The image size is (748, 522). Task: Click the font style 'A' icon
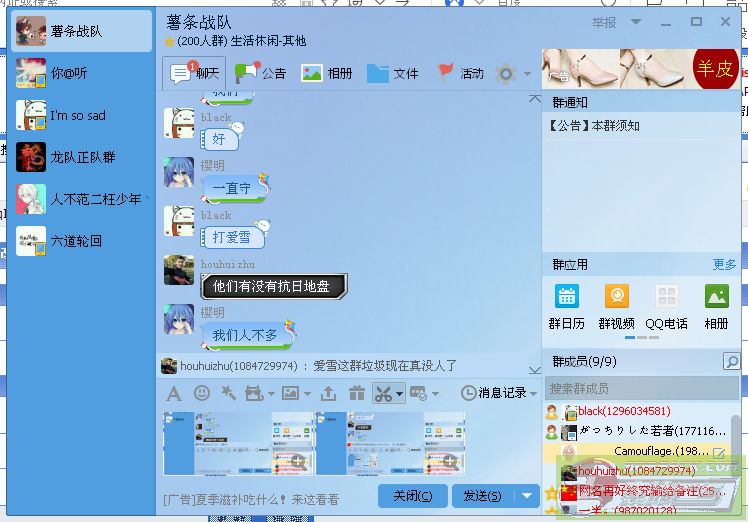tap(173, 394)
